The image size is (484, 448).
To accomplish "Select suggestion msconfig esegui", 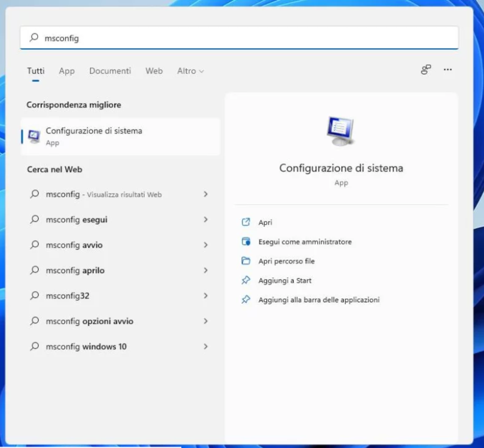I will [120, 219].
